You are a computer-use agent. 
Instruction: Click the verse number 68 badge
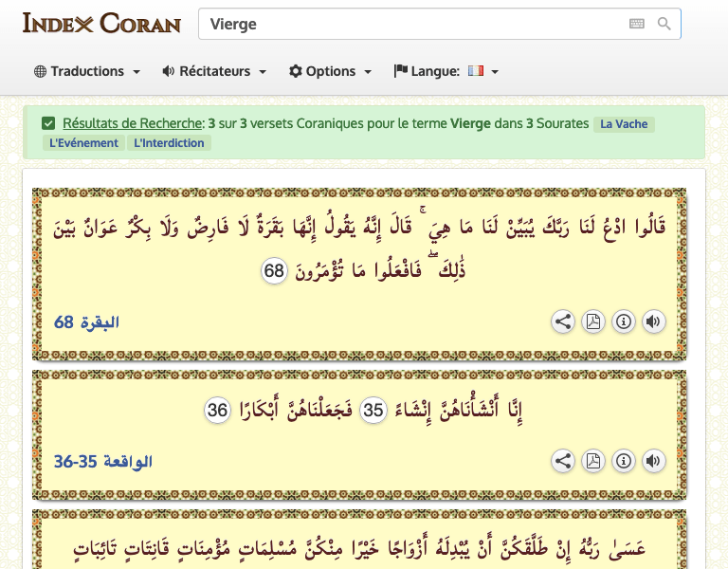coord(274,271)
